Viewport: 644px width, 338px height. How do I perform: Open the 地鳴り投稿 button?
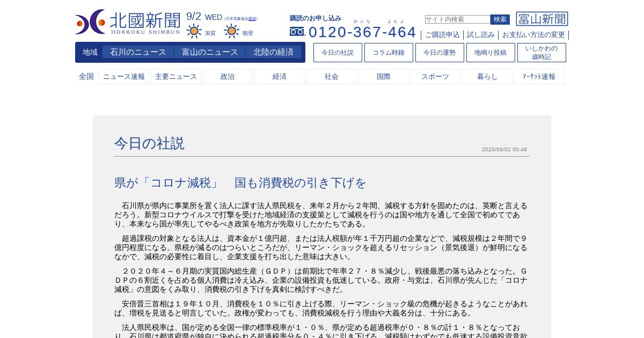pos(491,53)
